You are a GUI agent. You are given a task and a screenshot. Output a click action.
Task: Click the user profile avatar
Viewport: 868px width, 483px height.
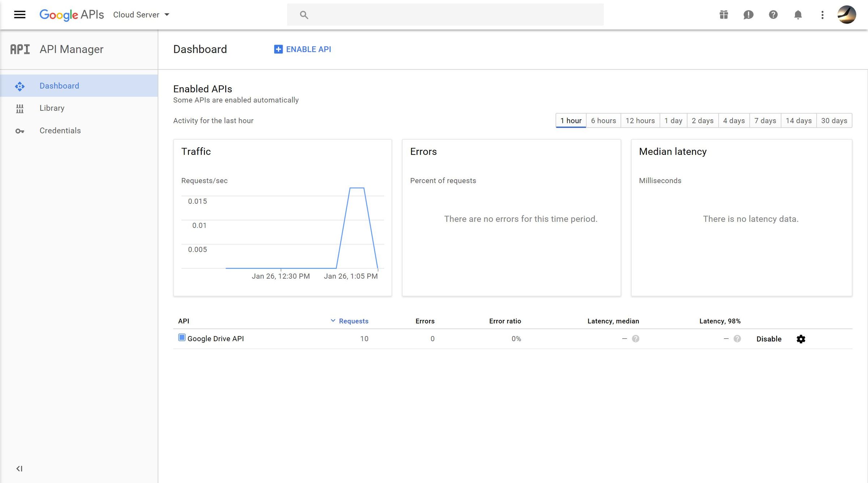[x=847, y=15]
